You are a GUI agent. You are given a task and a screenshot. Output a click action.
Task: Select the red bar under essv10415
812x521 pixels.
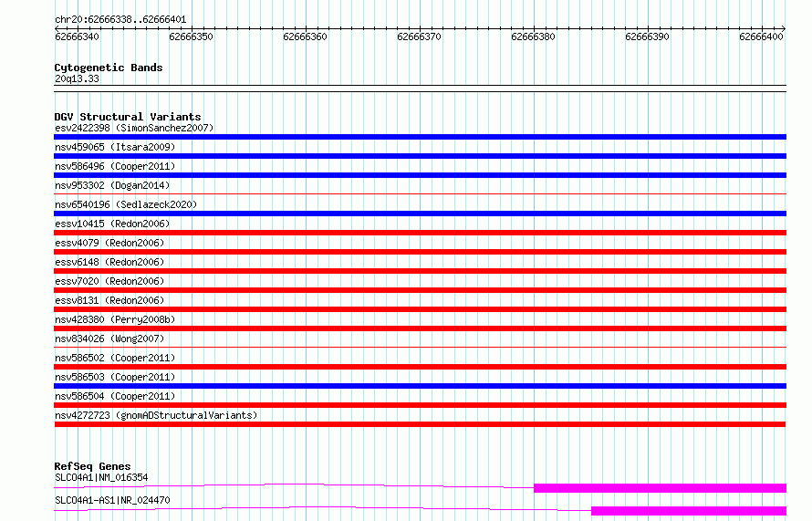point(420,233)
